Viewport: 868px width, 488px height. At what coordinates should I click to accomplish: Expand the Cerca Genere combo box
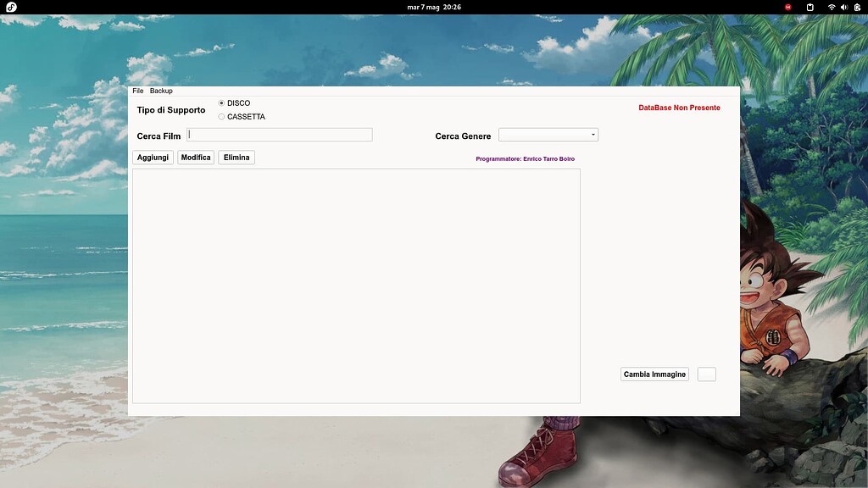(547, 135)
